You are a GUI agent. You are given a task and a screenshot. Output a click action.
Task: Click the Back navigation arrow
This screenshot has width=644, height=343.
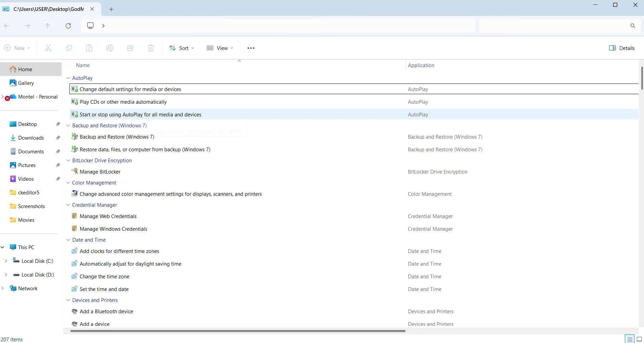point(7,26)
